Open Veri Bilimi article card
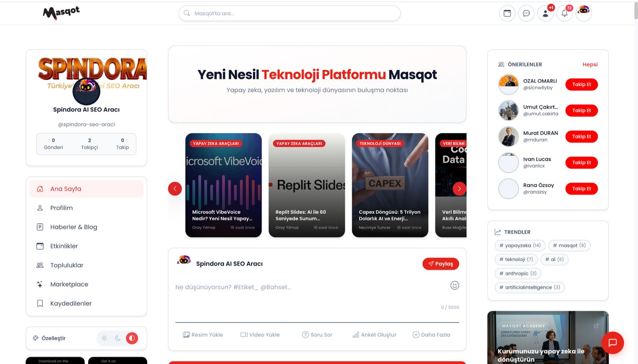 [x=451, y=185]
